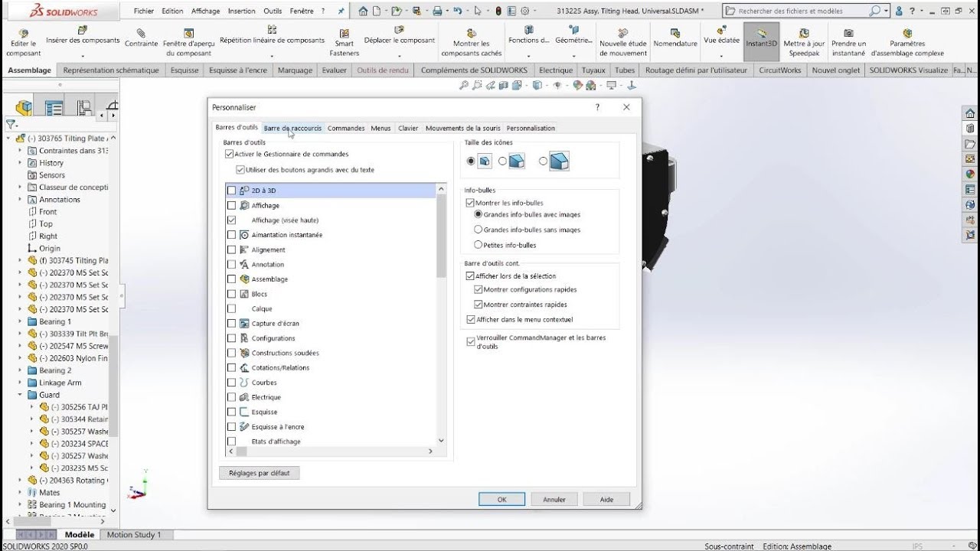Expand the Linkage Arm folder
Viewport: 980px width, 551px height.
(x=21, y=383)
